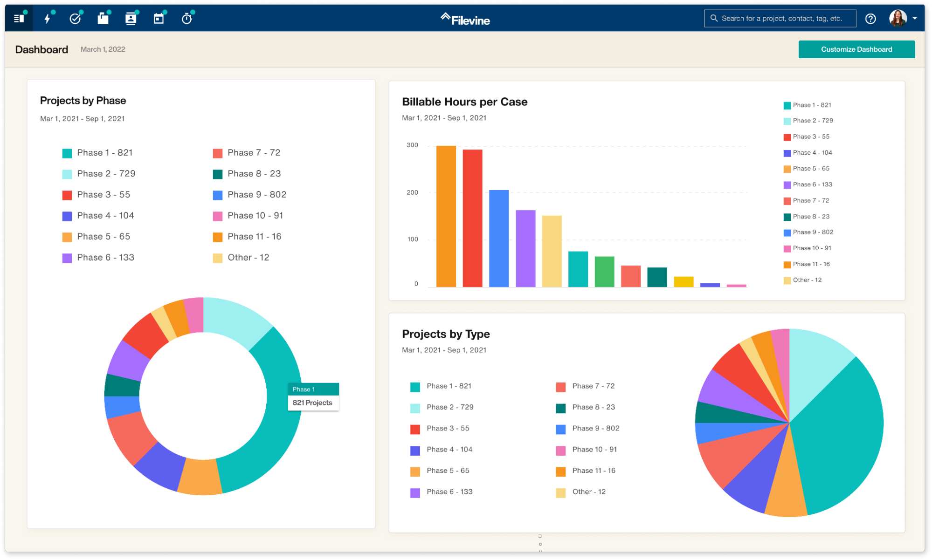932x560 pixels.
Task: Click the Filevine logo
Action: [x=465, y=19]
